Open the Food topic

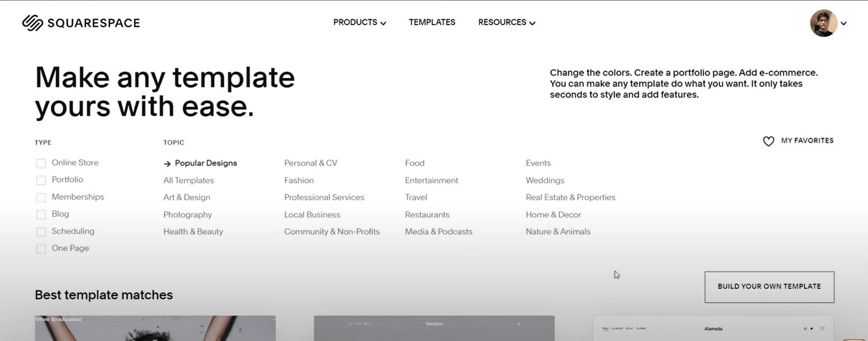click(x=415, y=163)
